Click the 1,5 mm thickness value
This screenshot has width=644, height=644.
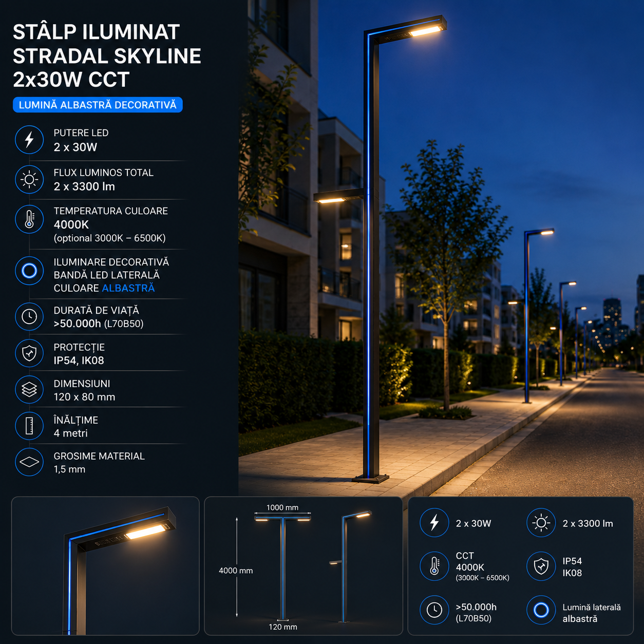pos(69,469)
